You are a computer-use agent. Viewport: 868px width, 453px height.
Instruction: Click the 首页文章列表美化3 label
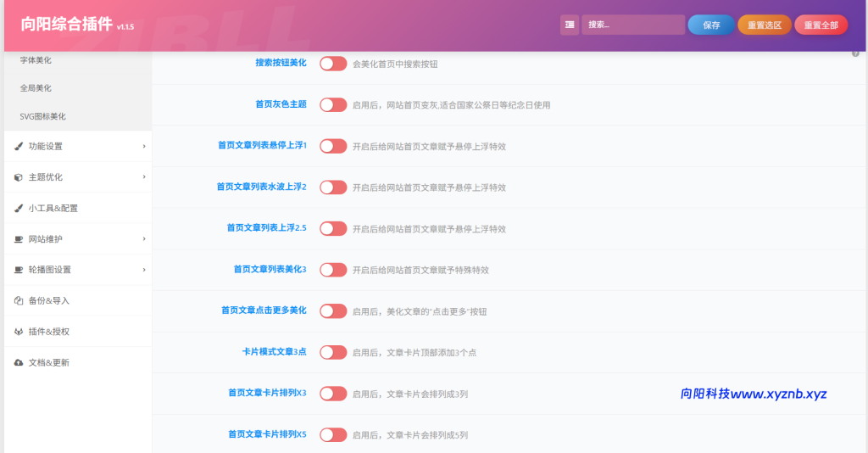[270, 269]
